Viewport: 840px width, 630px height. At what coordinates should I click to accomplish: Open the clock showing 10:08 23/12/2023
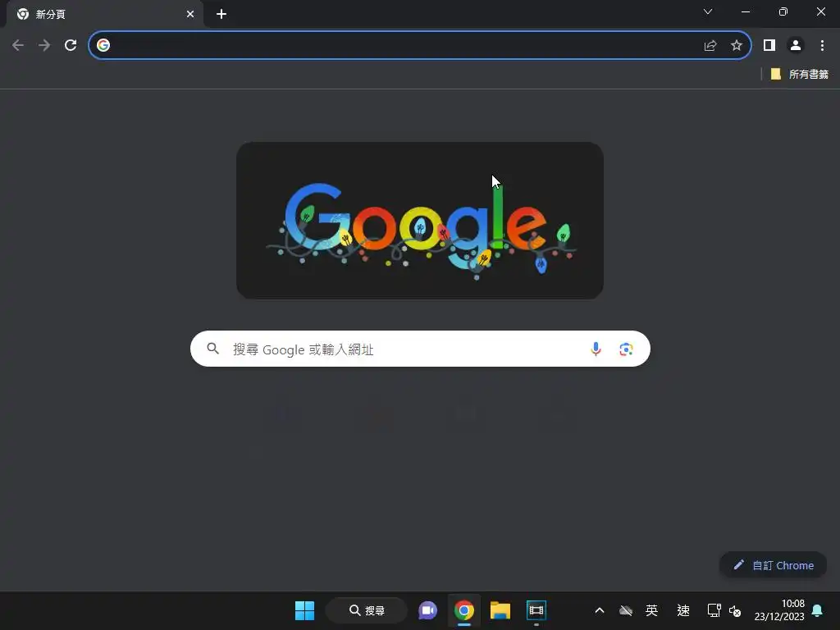(x=779, y=610)
